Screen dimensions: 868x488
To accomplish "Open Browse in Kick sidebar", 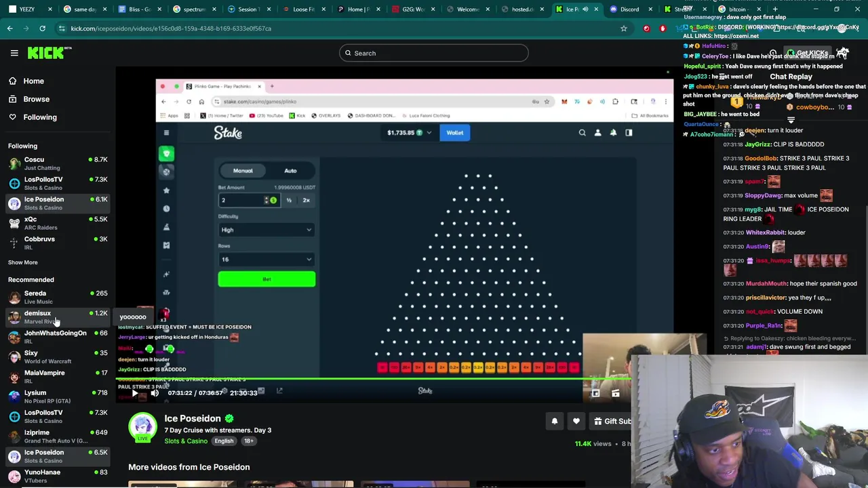I will pyautogui.click(x=36, y=99).
